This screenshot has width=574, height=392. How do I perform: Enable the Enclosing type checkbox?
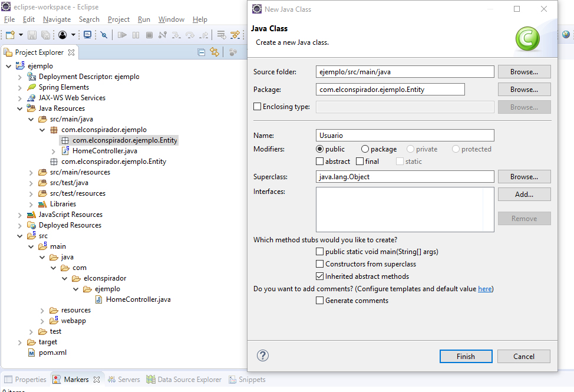click(x=258, y=107)
